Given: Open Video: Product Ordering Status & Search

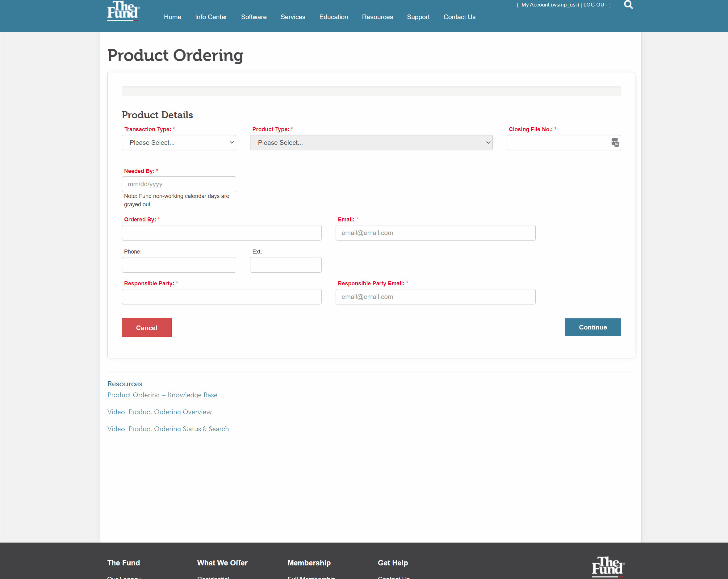Looking at the screenshot, I should click(168, 429).
